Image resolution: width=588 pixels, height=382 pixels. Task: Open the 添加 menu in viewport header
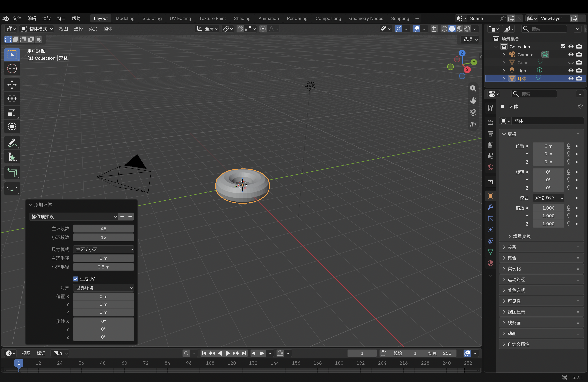coord(93,29)
